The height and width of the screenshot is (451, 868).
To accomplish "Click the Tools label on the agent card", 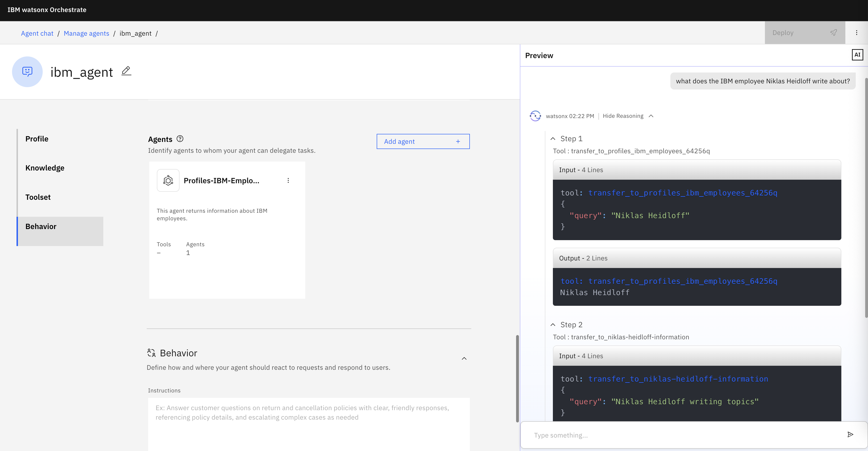I will [164, 244].
